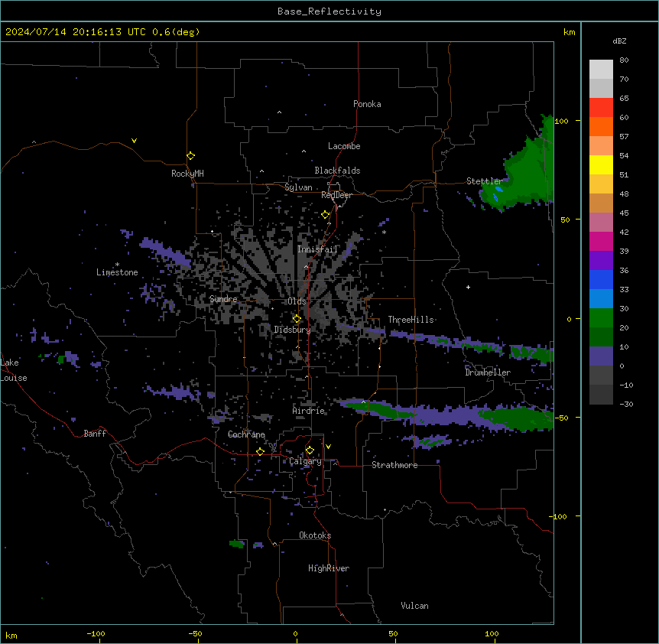Click the slate purple 10-0 dBZ legend swatch
Screen dimensions: 659x644
[601, 356]
